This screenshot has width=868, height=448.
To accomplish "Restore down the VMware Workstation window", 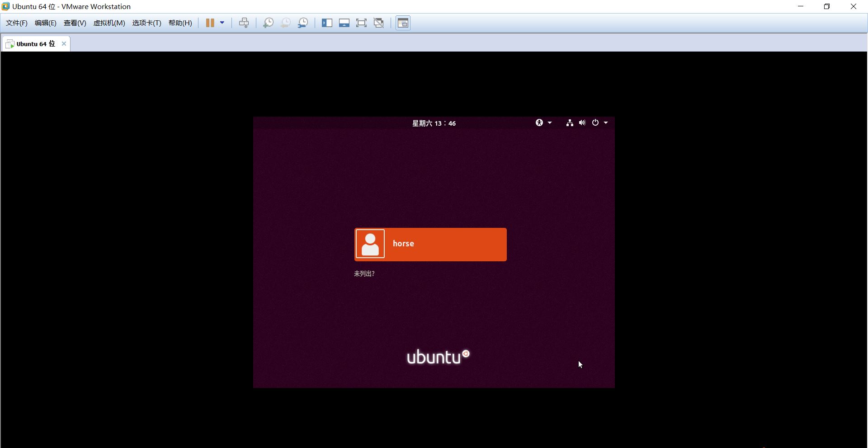I will (827, 6).
